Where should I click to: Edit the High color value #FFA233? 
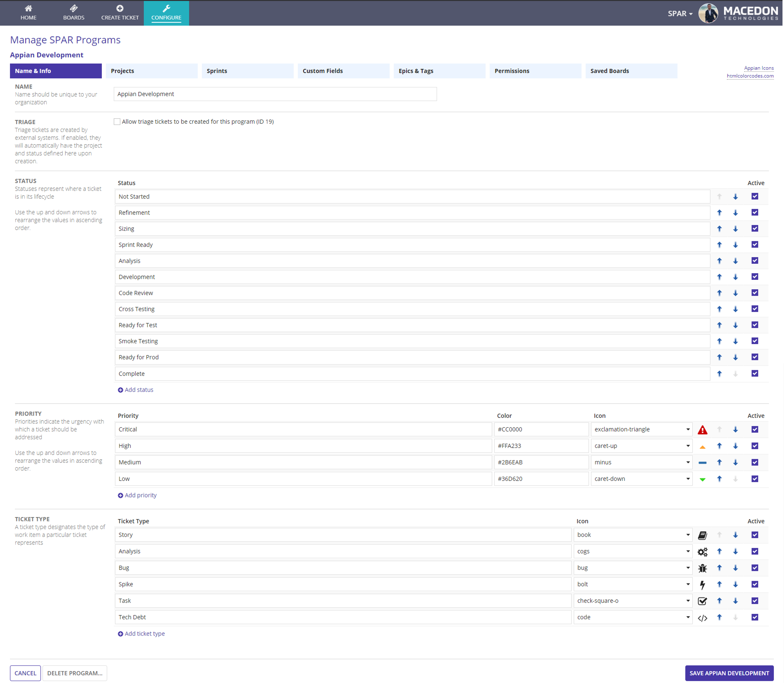(541, 445)
